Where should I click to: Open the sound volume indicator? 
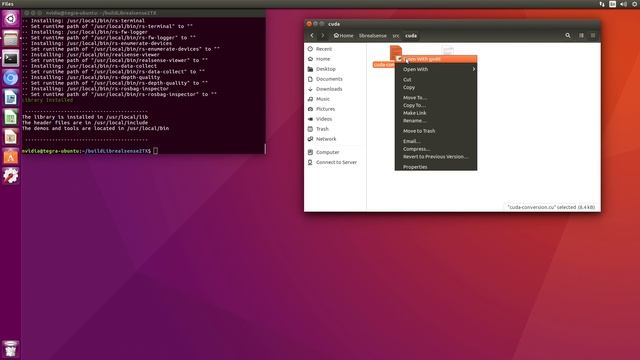624,4
